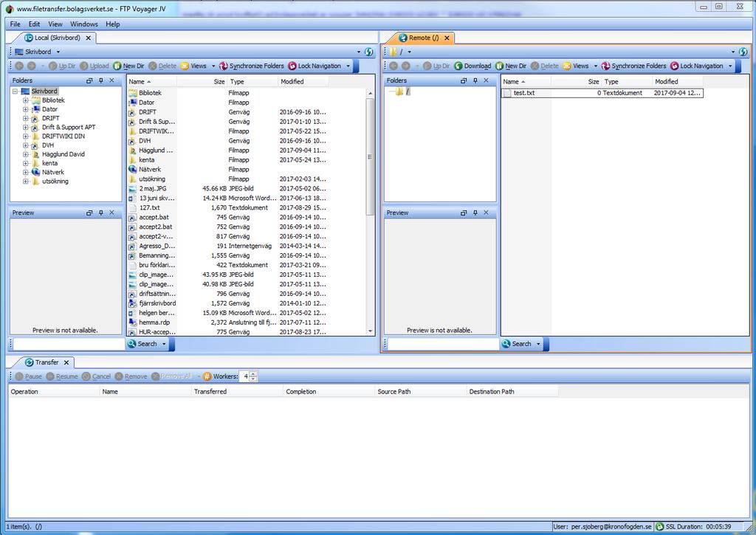The width and height of the screenshot is (756, 535).
Task: Sort remote files by Type column
Action: pyautogui.click(x=627, y=81)
